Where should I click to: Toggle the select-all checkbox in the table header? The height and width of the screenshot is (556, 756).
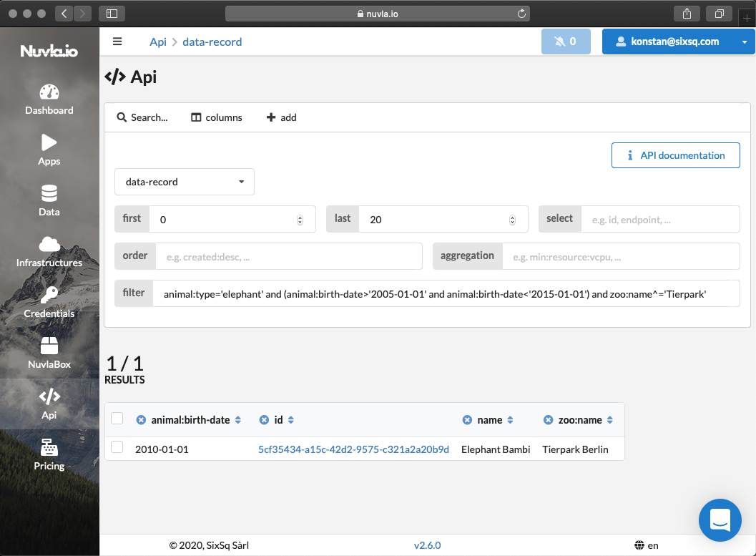tap(117, 418)
